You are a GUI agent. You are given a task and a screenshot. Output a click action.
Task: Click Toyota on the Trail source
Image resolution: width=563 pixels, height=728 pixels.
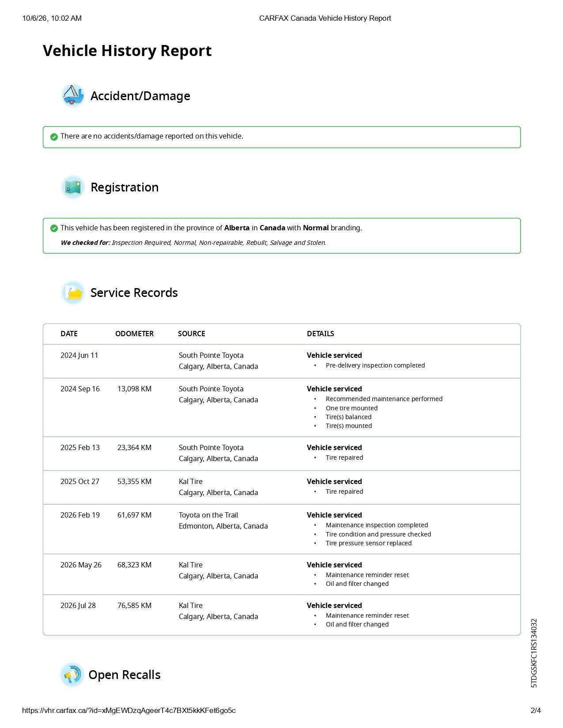pos(208,515)
